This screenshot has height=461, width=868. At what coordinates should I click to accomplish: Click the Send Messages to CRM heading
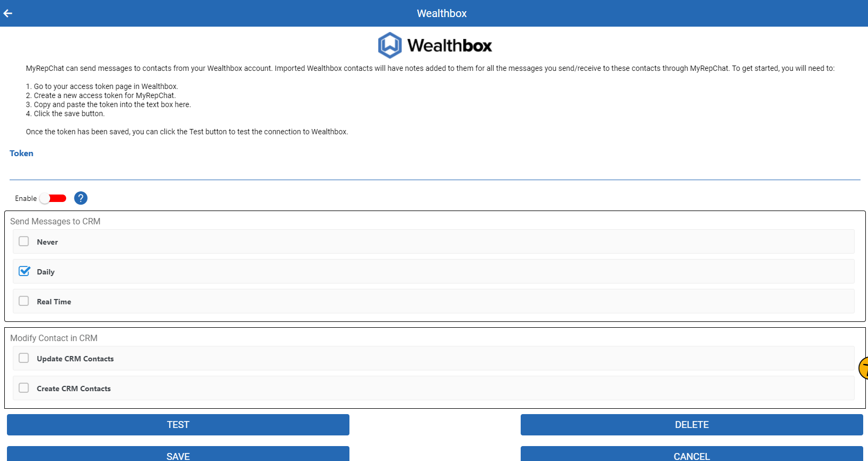[x=55, y=221]
